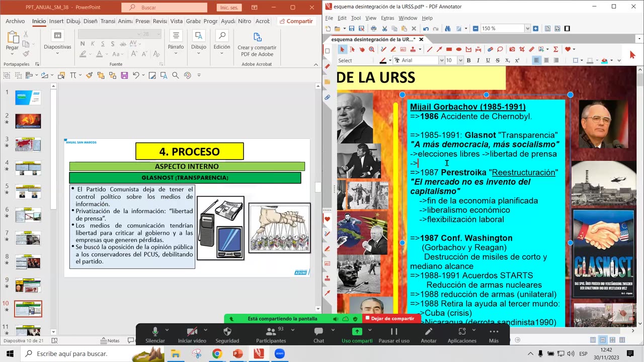Click Pausar el uso in Zoom toolbar
Image resolution: width=644 pixels, height=362 pixels.
(x=394, y=334)
